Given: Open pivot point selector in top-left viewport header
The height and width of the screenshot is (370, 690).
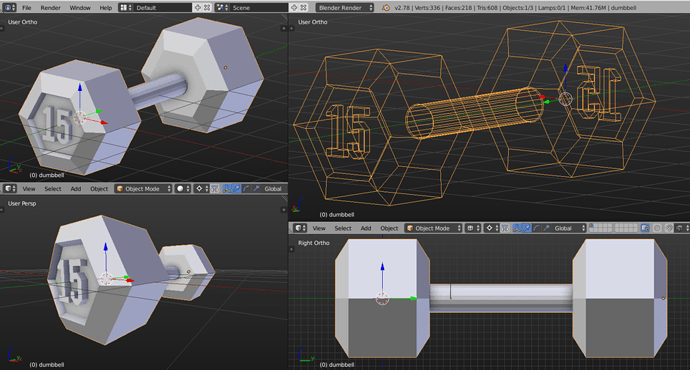Looking at the screenshot, I should coord(201,189).
